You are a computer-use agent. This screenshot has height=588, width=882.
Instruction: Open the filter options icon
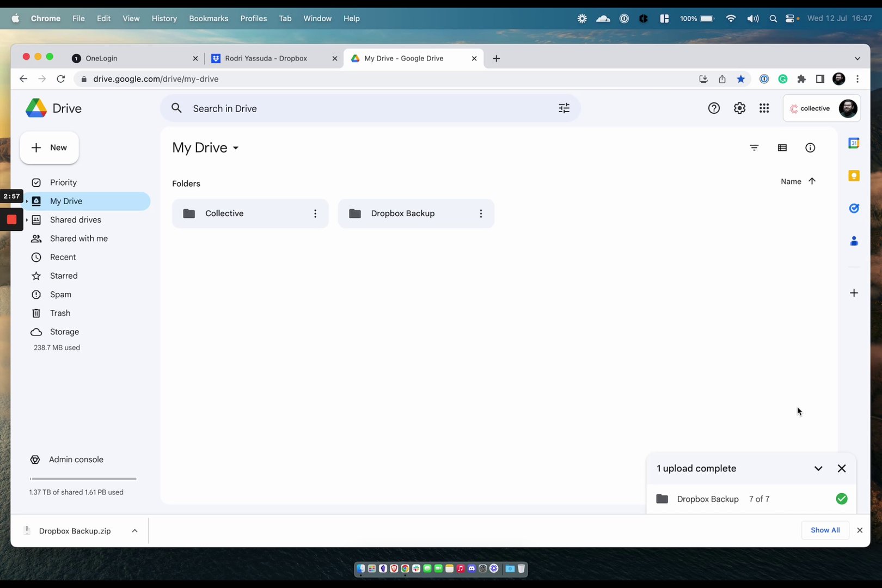coord(754,148)
